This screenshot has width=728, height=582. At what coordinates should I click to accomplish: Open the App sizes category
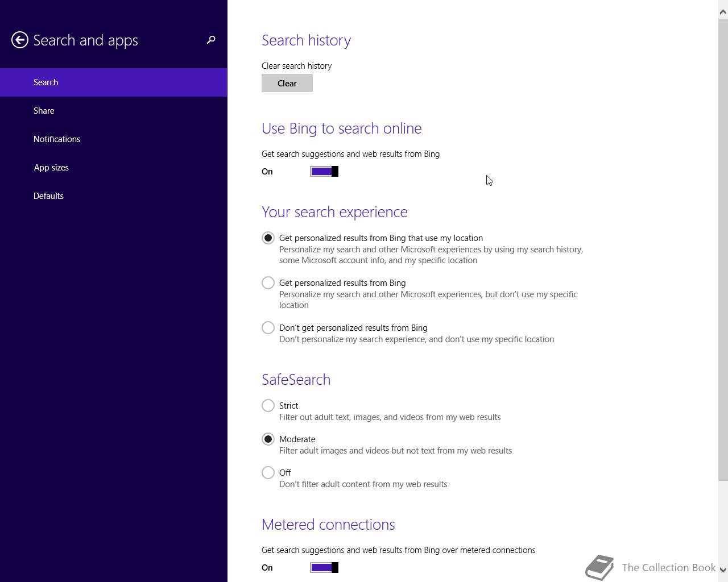point(114,168)
